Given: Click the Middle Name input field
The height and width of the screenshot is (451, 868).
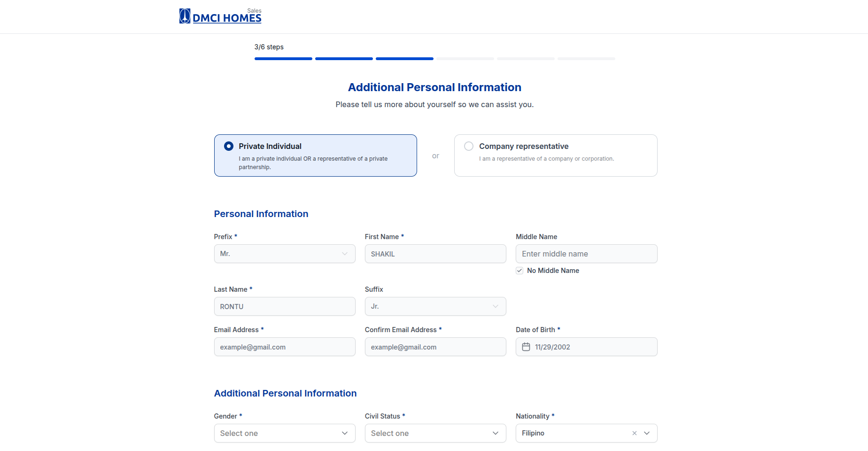Looking at the screenshot, I should (x=586, y=254).
